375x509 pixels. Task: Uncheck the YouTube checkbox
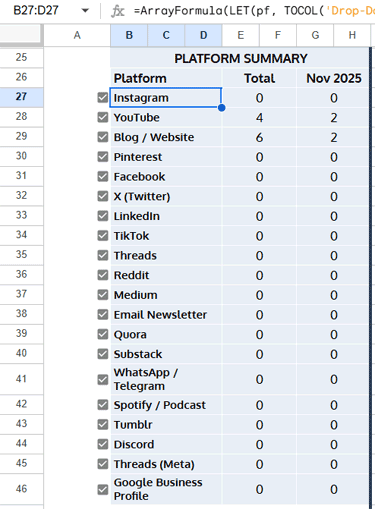coord(103,117)
